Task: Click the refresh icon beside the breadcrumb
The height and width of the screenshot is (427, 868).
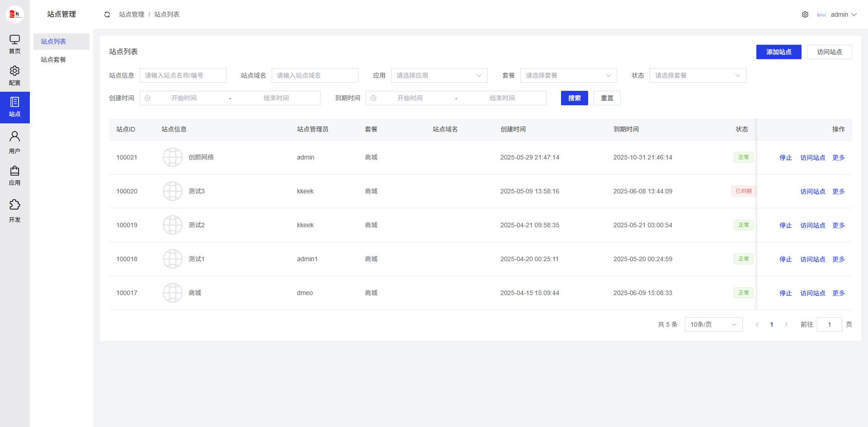Action: (x=107, y=14)
